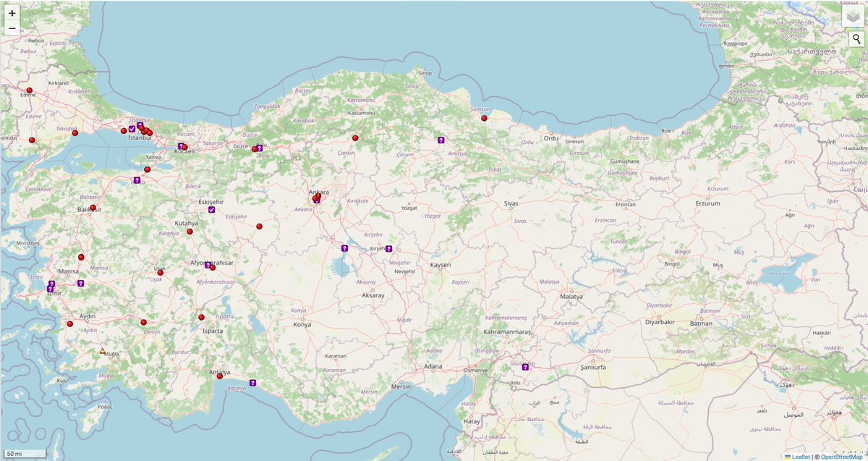Viewport: 868px width, 461px height.
Task: Select the red marker at Samsun
Action: [484, 118]
